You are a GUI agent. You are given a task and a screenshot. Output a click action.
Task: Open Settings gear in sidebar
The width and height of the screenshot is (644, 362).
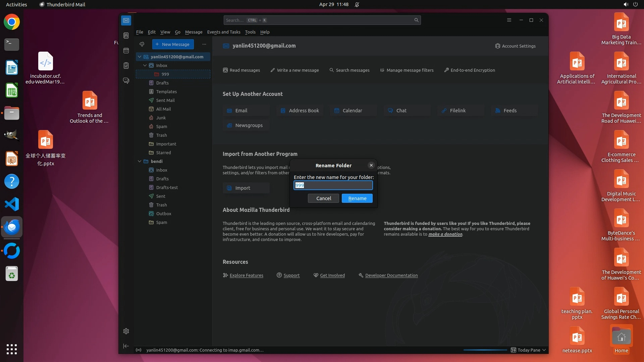tap(126, 331)
